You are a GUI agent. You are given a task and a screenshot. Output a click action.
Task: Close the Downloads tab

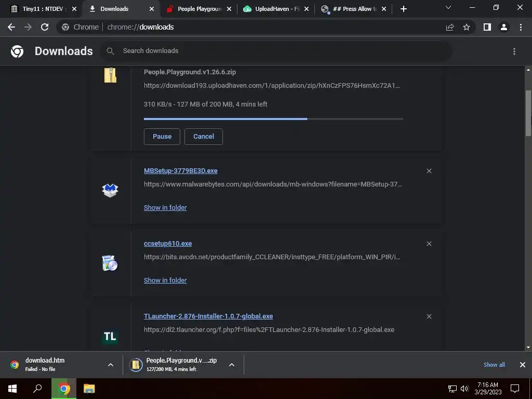(152, 9)
